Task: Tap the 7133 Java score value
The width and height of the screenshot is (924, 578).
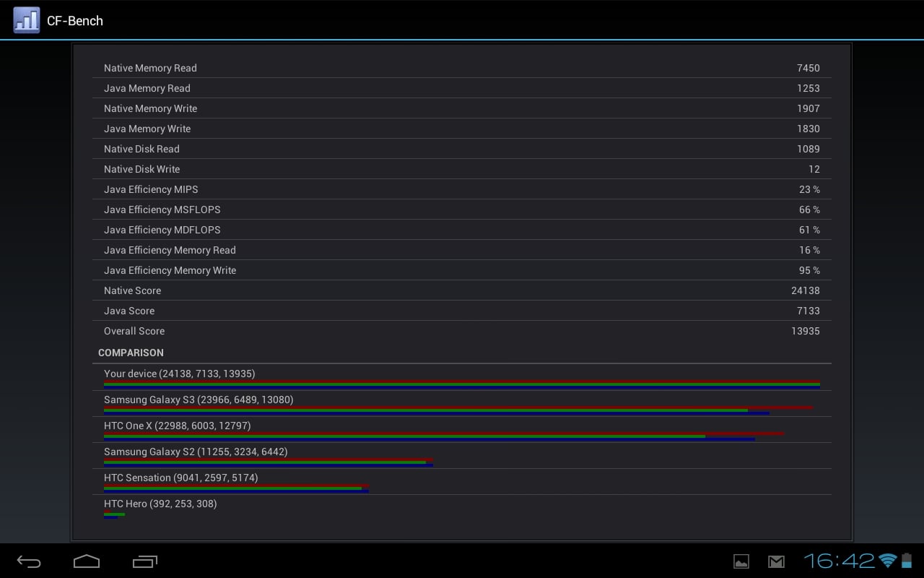Action: pyautogui.click(x=808, y=311)
